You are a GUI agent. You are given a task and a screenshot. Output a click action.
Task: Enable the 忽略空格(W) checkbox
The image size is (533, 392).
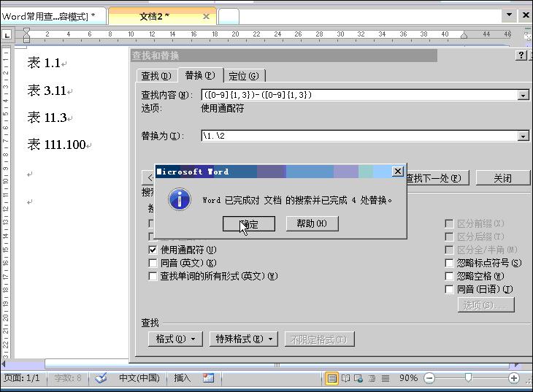[x=449, y=276]
